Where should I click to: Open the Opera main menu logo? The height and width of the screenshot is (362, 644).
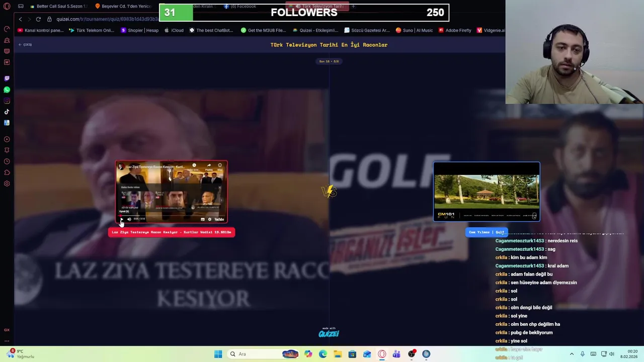coord(7,7)
